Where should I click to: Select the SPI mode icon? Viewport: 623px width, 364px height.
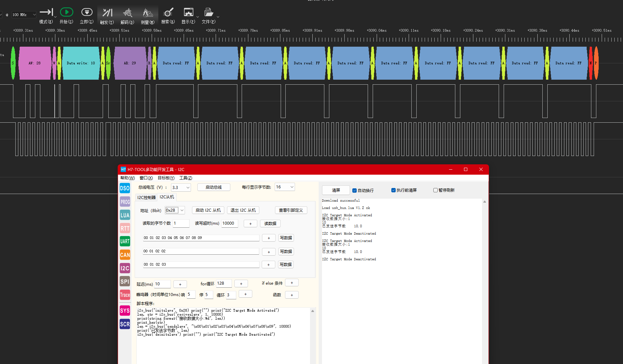click(125, 281)
